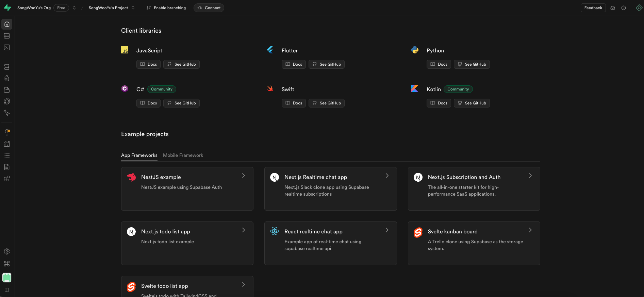Click the Kotlin library logo
The height and width of the screenshot is (297, 644).
(x=415, y=89)
